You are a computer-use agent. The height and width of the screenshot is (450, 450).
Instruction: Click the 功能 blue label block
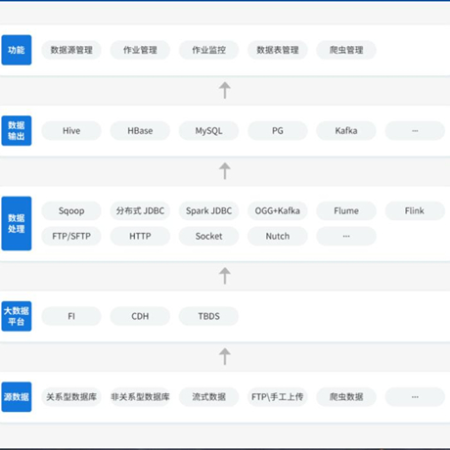click(x=16, y=50)
